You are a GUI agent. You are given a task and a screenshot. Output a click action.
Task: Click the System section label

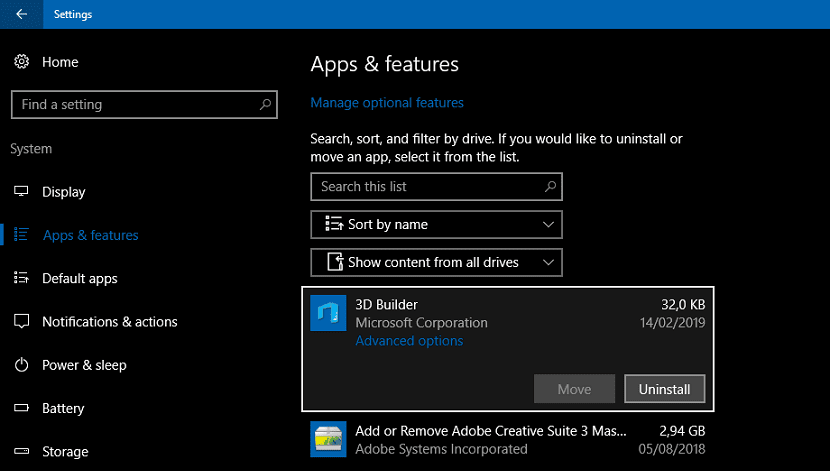[x=31, y=149]
